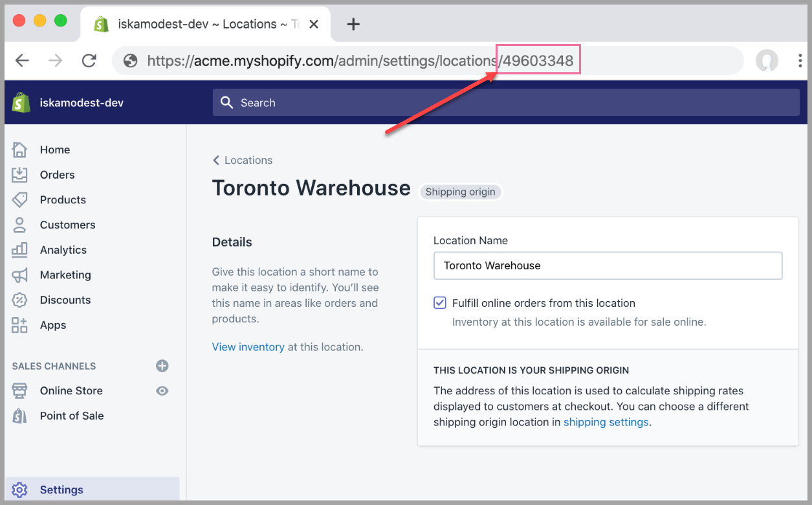This screenshot has width=812, height=505.
Task: Reload the page with refresh icon
Action: pos(89,61)
